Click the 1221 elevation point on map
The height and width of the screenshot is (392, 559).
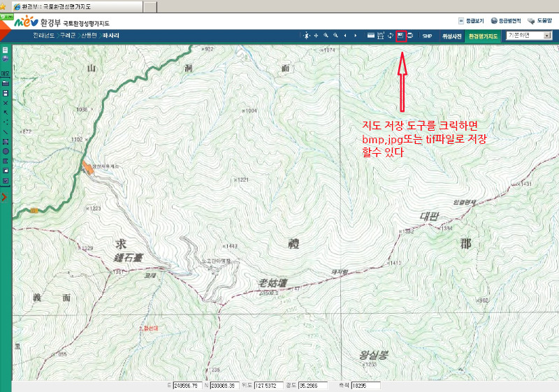click(x=241, y=180)
